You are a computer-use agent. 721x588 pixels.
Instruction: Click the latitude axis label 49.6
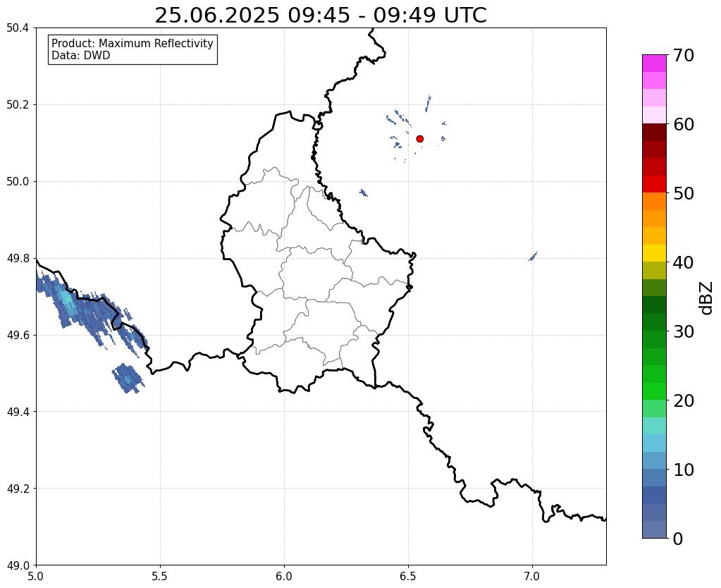[18, 336]
